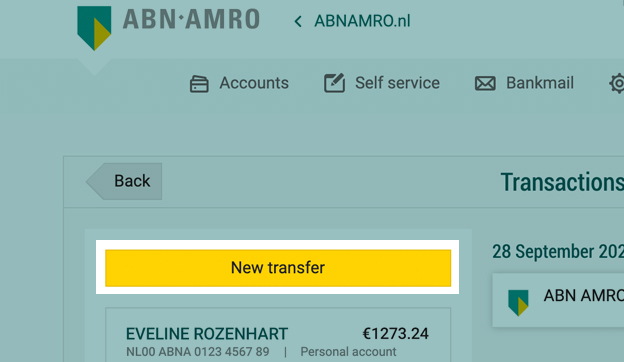The image size is (624, 362).
Task: Start a New transfer
Action: (278, 268)
